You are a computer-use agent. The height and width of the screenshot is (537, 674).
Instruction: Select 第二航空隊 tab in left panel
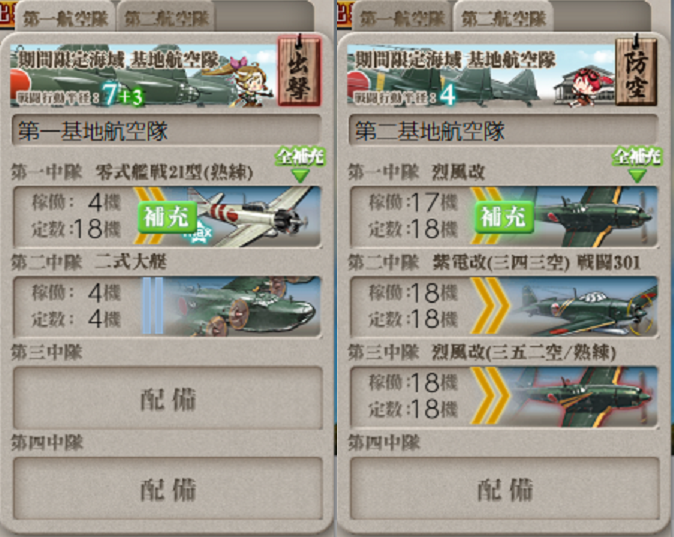click(x=166, y=18)
